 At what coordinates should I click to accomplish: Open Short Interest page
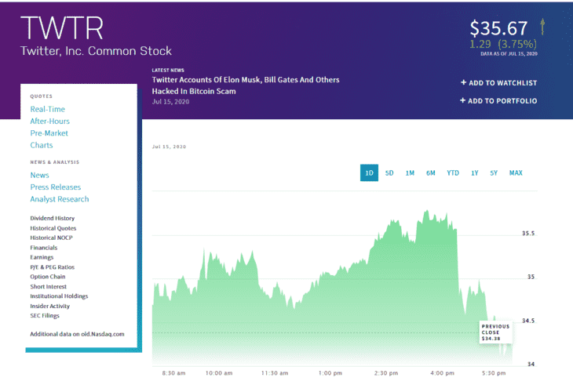pos(48,286)
